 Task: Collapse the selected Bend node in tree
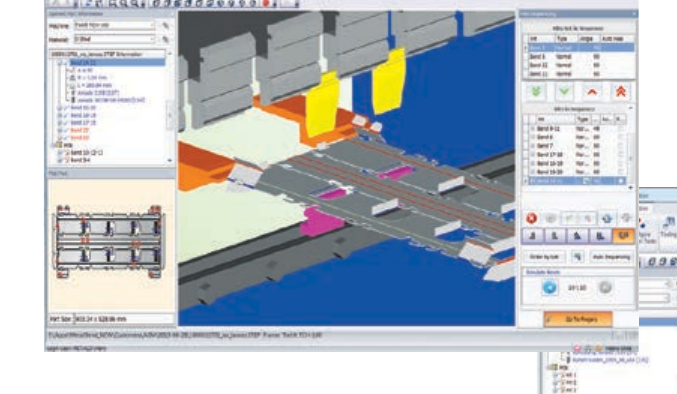60,63
